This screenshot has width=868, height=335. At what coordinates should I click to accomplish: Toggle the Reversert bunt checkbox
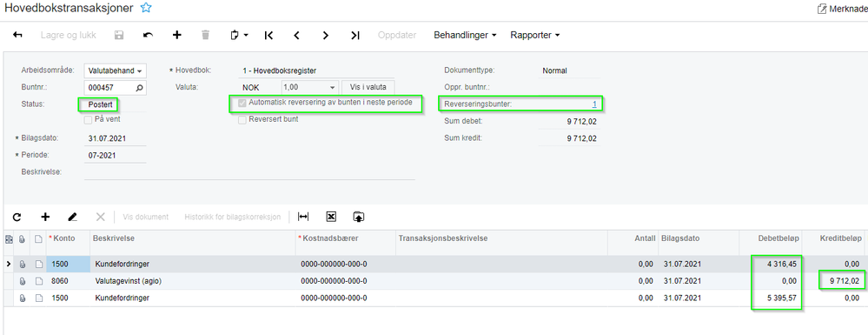tap(242, 120)
